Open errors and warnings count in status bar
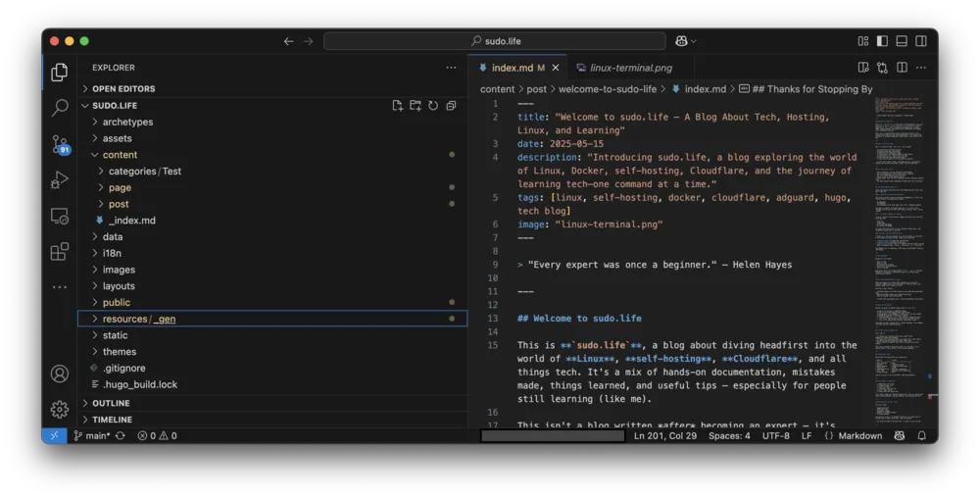The width and height of the screenshot is (980, 499). pos(158,436)
